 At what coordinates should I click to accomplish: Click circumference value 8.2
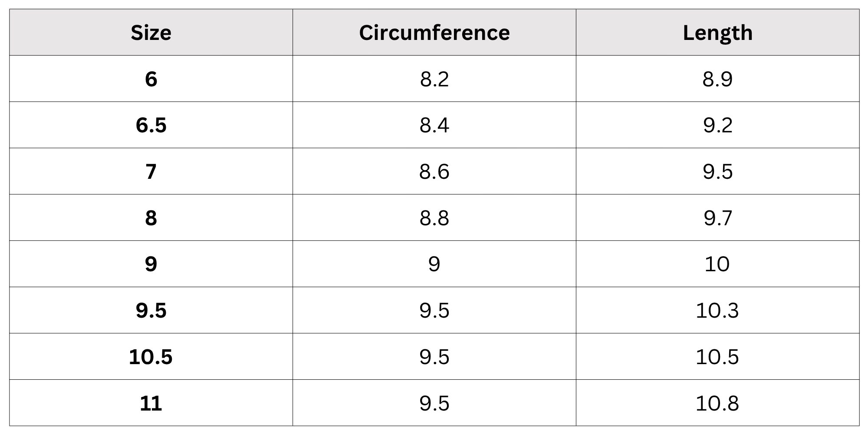pyautogui.click(x=434, y=79)
